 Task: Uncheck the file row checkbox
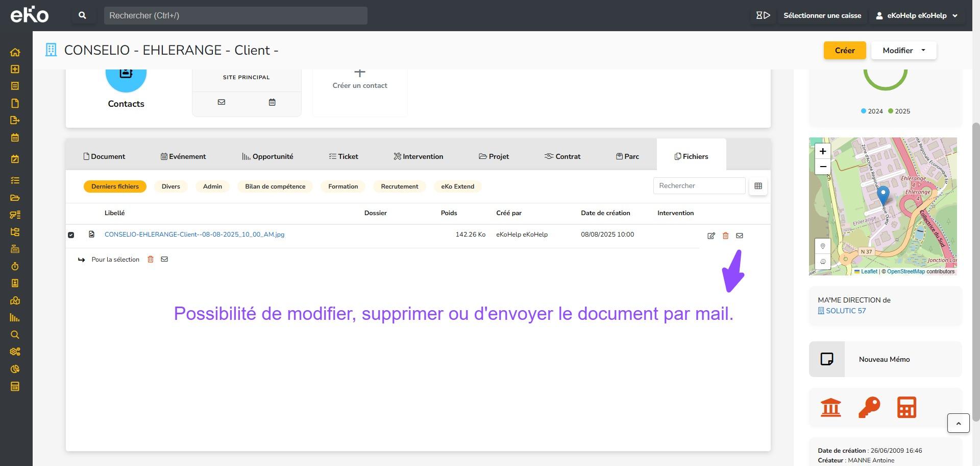point(71,235)
